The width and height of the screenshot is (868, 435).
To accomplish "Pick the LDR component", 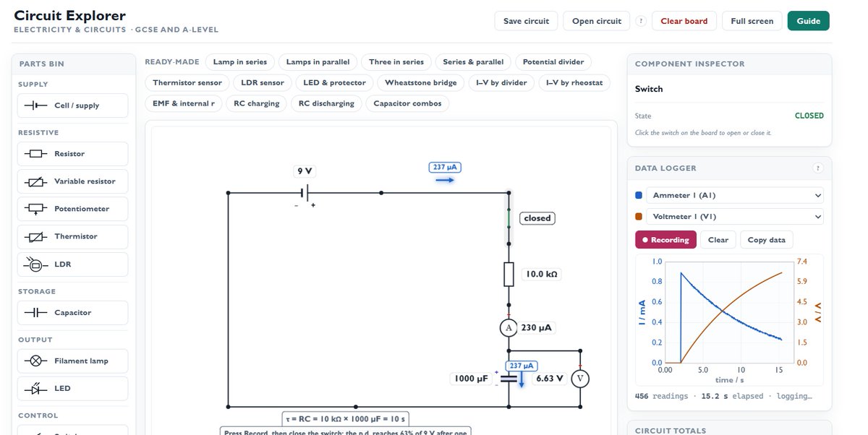I will [x=72, y=264].
